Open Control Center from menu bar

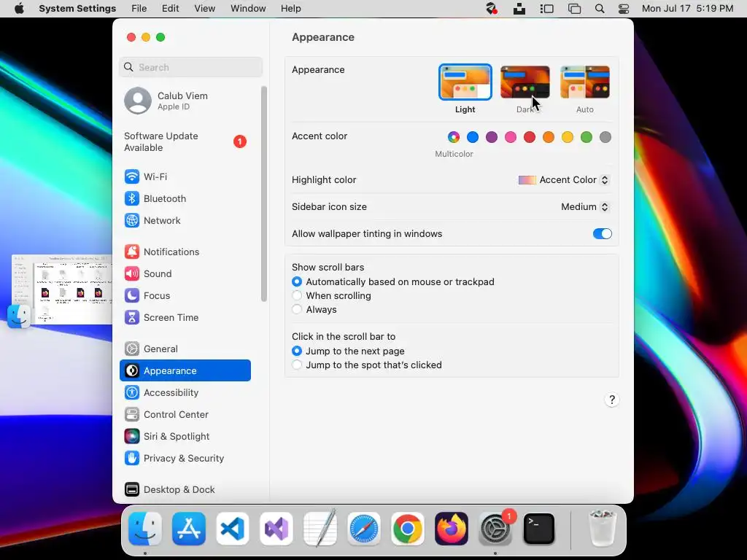point(624,9)
